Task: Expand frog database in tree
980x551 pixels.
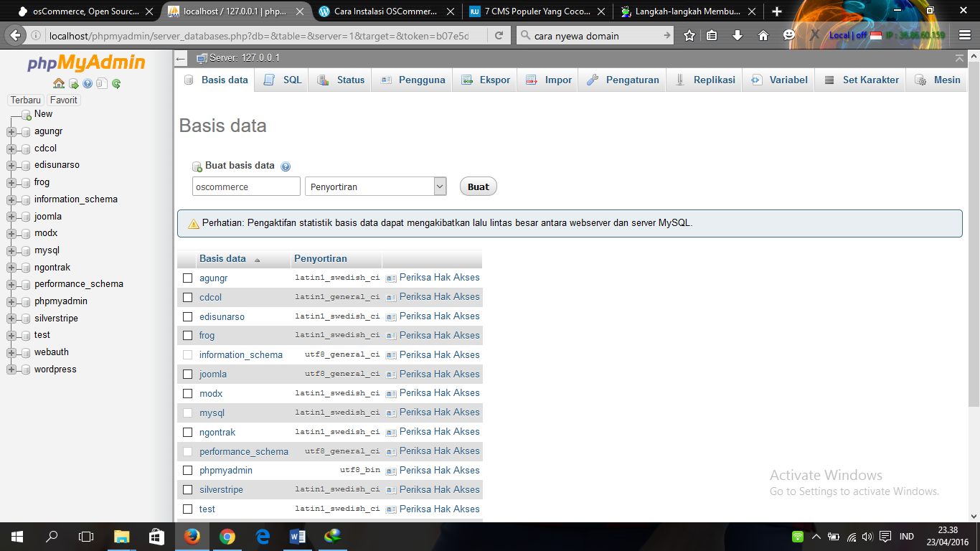Action: tap(11, 183)
